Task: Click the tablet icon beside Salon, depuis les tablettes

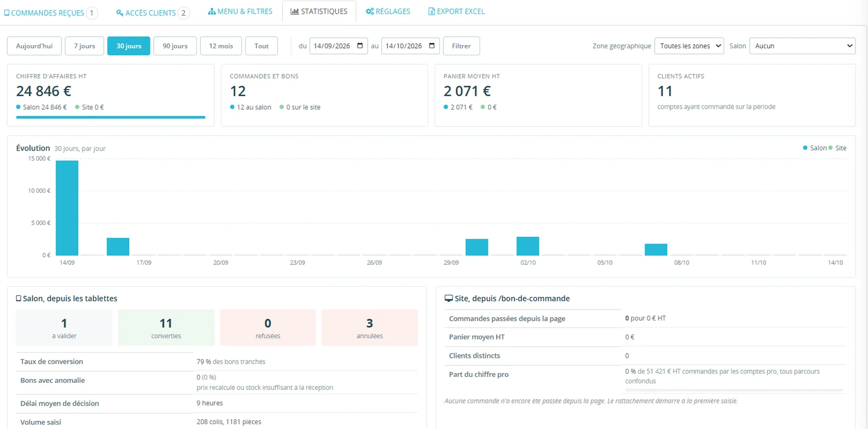Action: click(18, 299)
